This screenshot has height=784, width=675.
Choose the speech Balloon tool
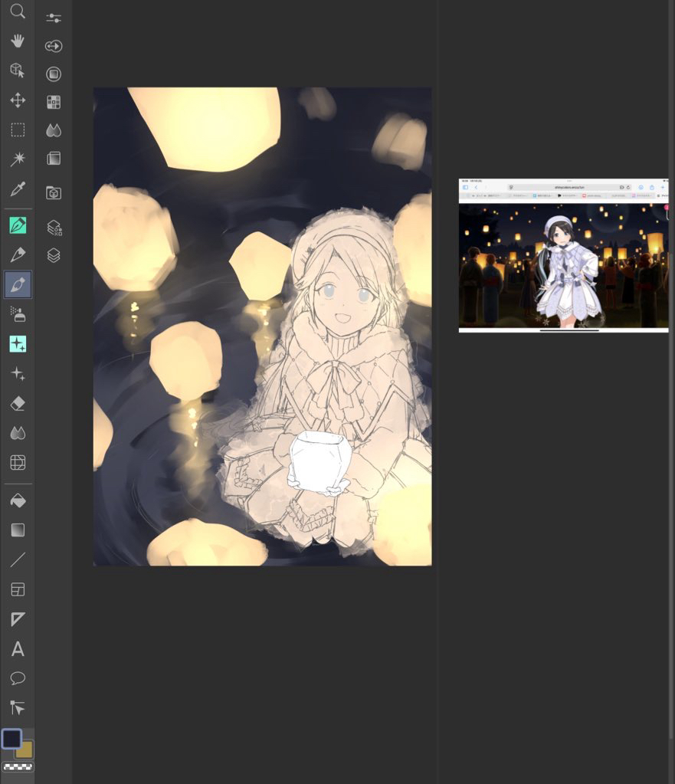click(17, 678)
